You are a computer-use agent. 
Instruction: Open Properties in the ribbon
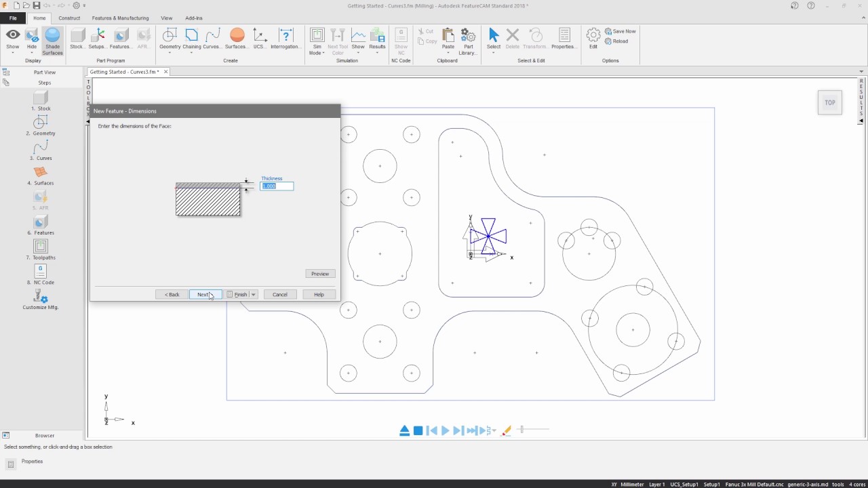click(564, 39)
